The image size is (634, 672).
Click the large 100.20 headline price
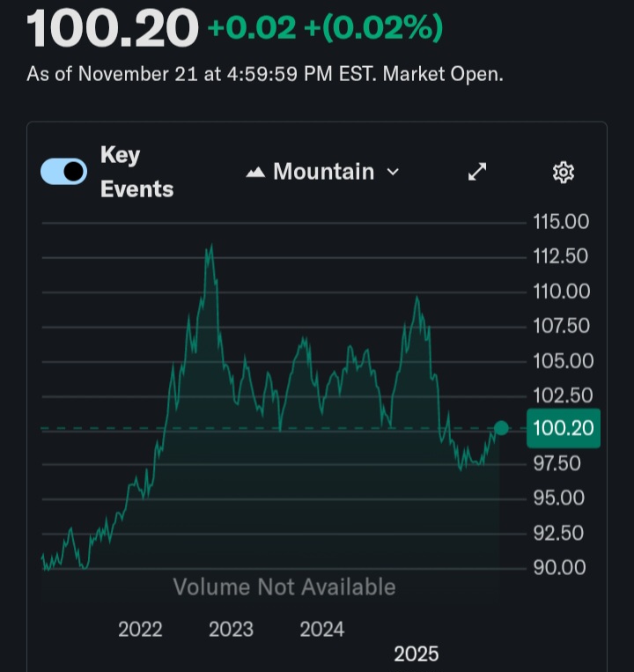coord(113,29)
